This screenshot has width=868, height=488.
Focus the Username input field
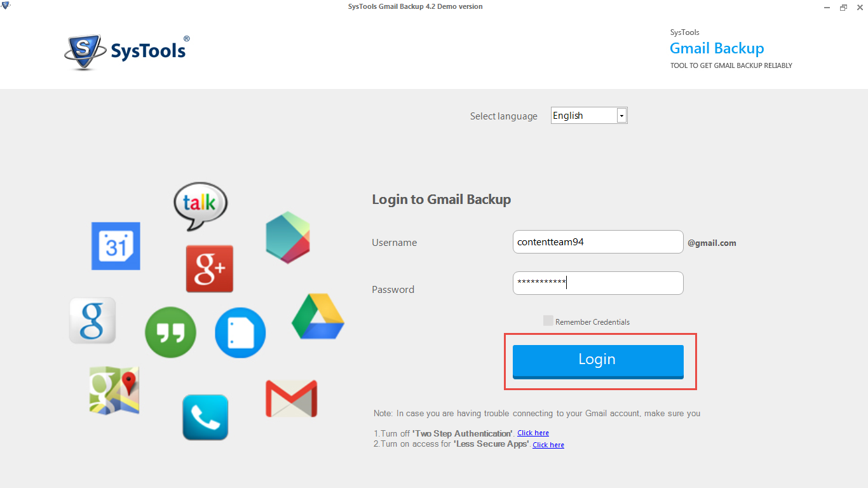click(x=598, y=241)
